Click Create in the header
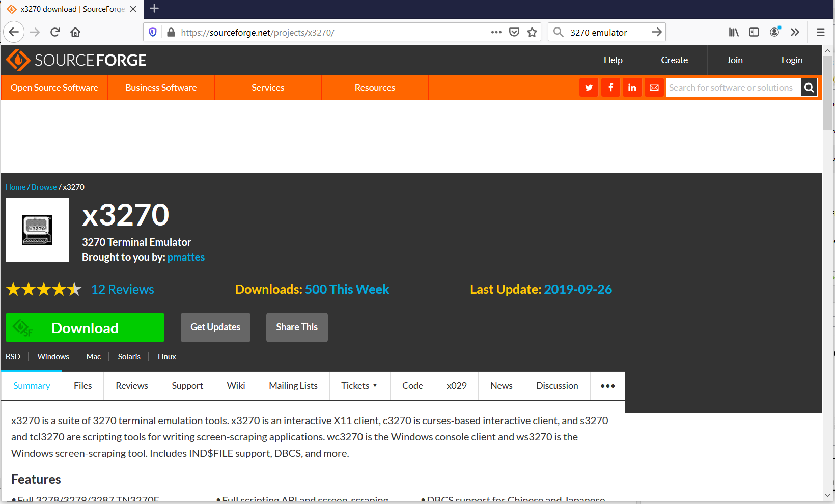This screenshot has height=504, width=835. coord(675,60)
